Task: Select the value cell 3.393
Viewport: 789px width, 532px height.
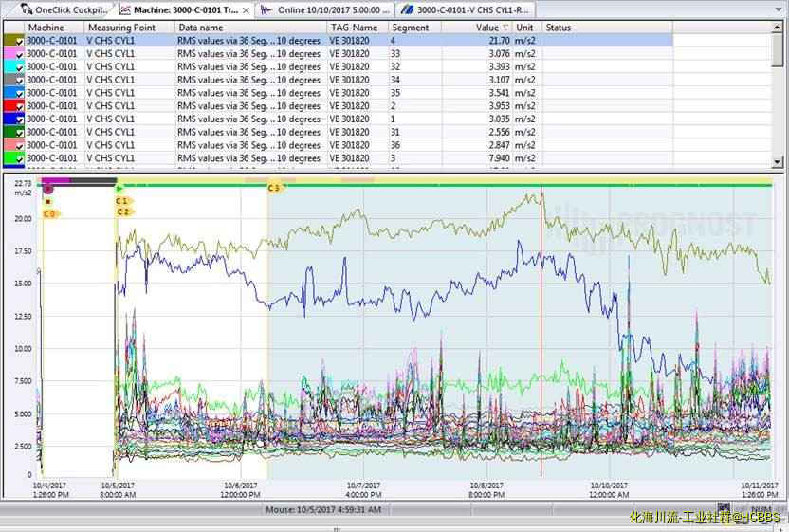Action: point(476,66)
